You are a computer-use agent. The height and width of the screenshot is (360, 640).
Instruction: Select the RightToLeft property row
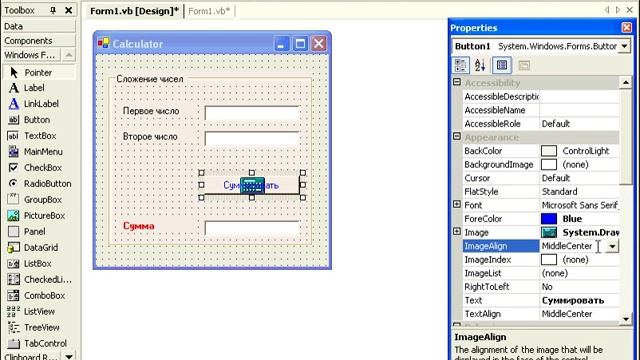click(541, 287)
